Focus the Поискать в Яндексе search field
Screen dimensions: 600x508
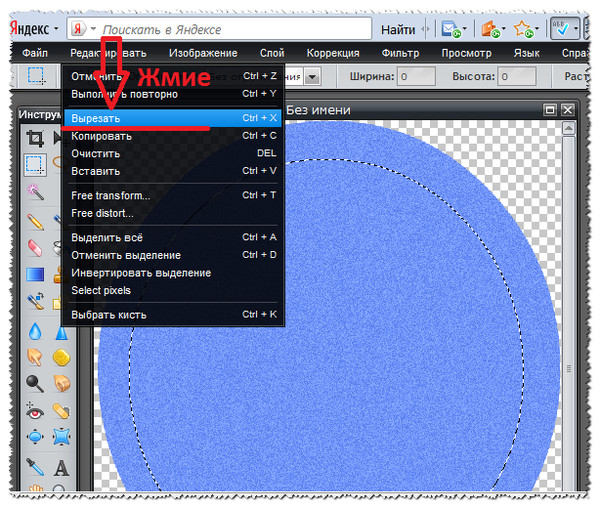(236, 29)
